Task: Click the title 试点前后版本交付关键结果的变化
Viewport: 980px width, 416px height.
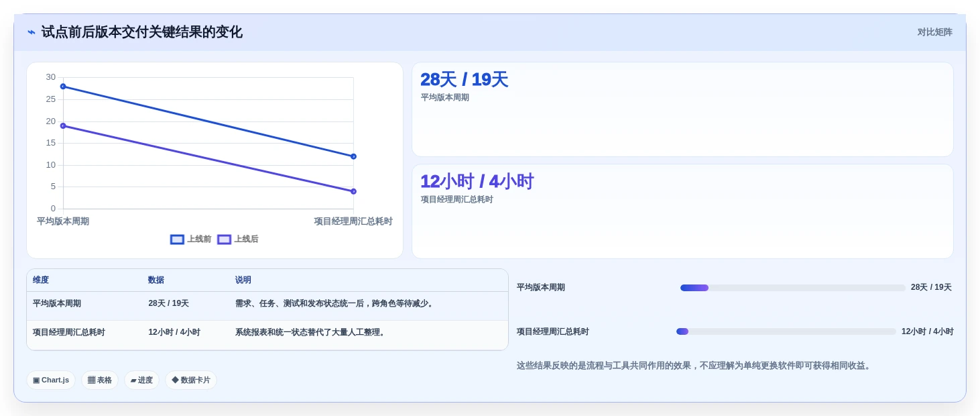Action: tap(142, 32)
